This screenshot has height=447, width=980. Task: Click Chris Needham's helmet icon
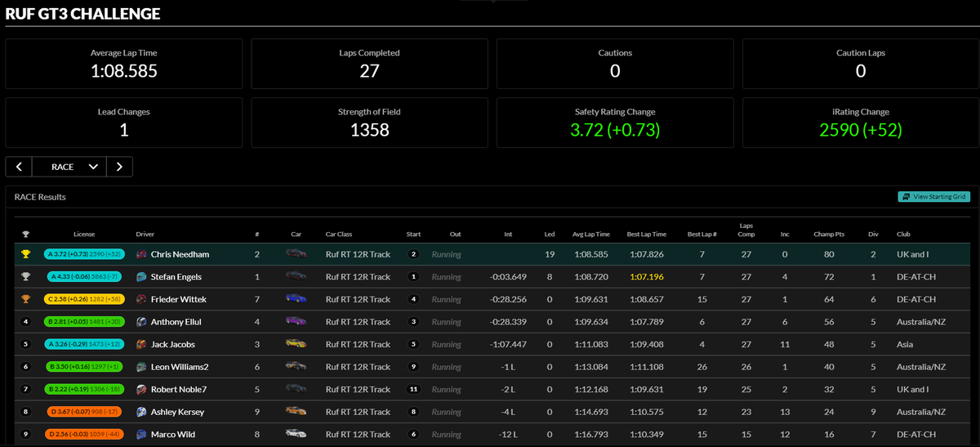pyautogui.click(x=141, y=254)
